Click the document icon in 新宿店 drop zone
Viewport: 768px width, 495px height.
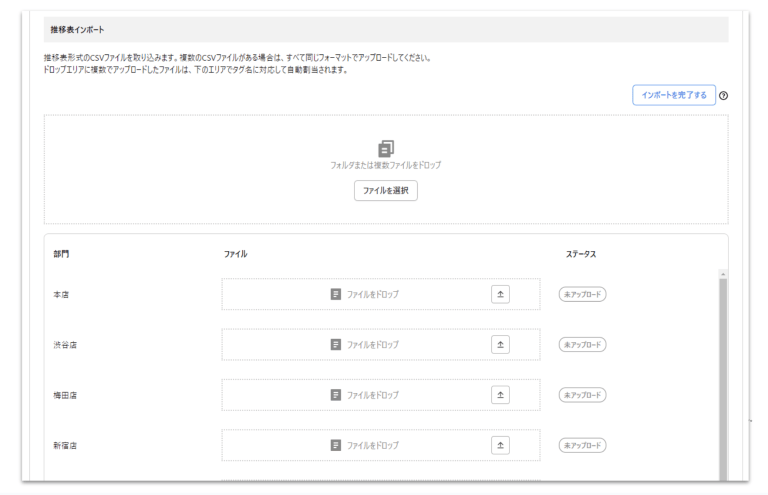coord(336,445)
